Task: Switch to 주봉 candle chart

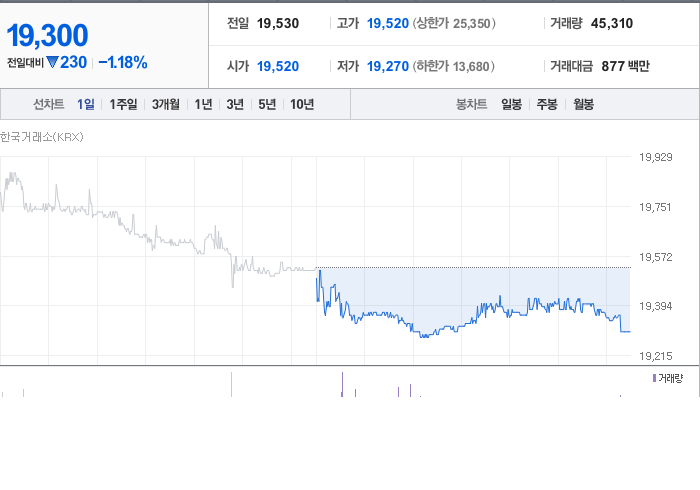Action: (547, 104)
